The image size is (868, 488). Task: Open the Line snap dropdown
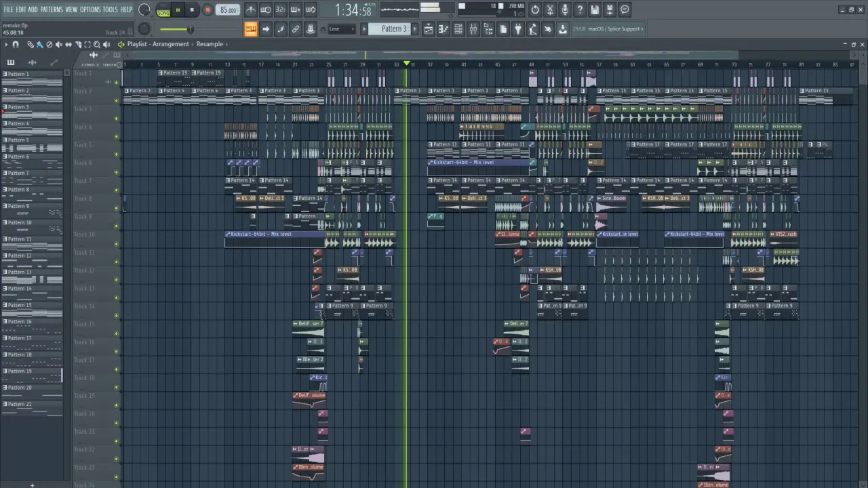341,29
